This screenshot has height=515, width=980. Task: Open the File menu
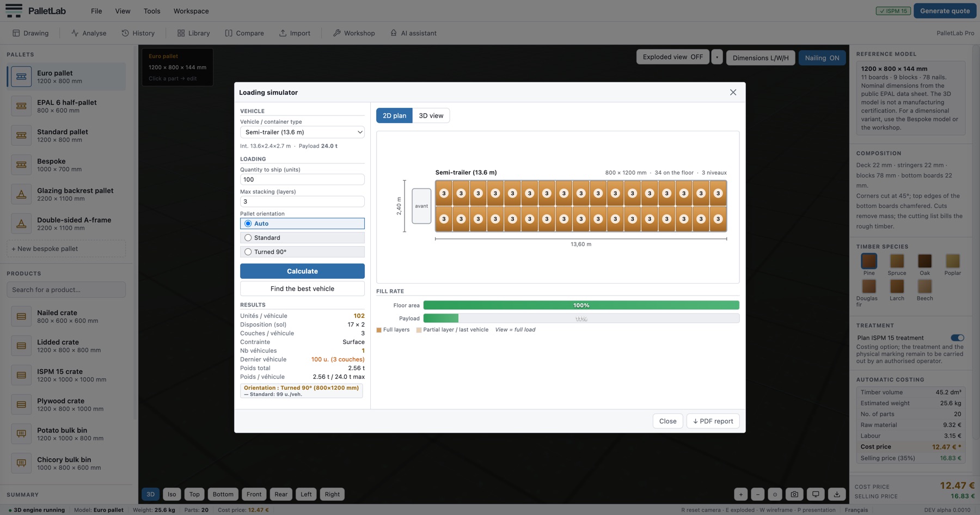[x=96, y=11]
